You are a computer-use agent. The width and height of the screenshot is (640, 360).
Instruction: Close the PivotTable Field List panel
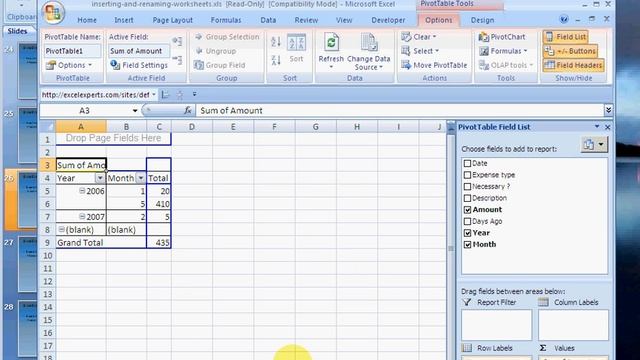pos(607,127)
